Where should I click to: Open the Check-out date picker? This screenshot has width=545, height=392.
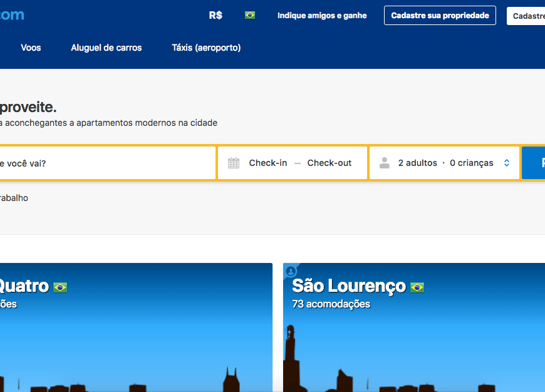click(329, 162)
